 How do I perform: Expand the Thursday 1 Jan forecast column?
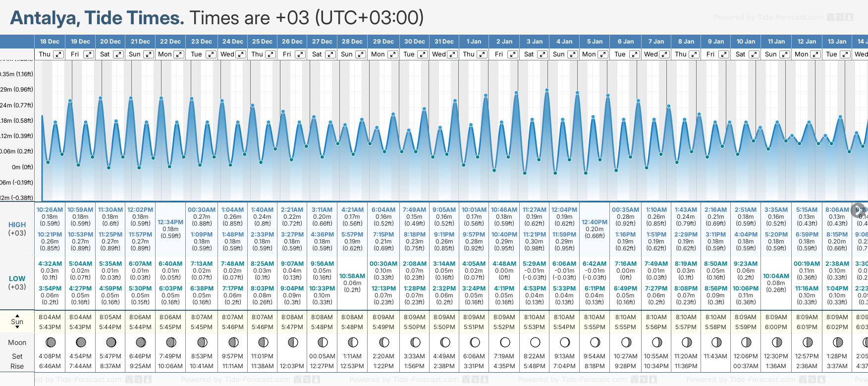[x=482, y=54]
